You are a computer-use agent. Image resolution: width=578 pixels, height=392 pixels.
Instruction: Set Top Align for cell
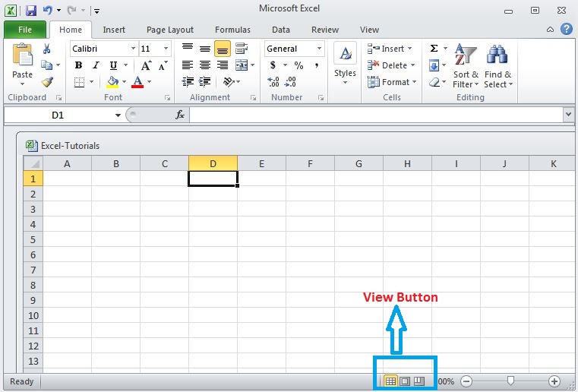[x=188, y=49]
